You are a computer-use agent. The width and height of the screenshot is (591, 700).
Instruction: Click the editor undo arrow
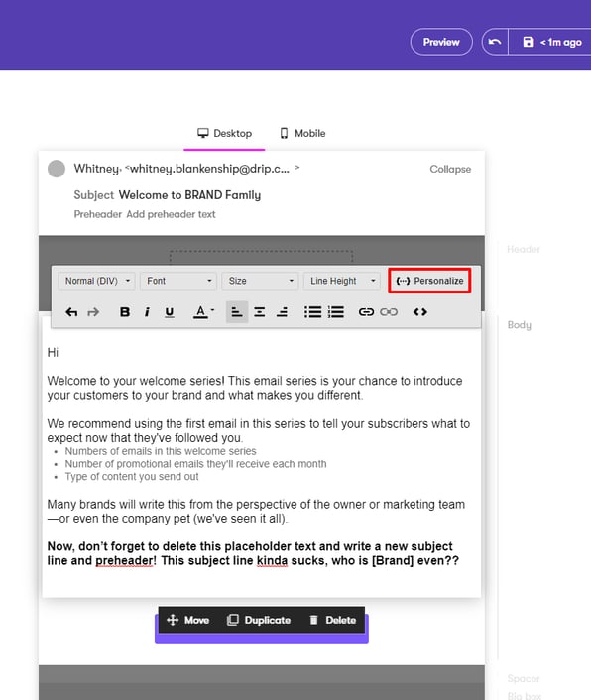pyautogui.click(x=71, y=312)
